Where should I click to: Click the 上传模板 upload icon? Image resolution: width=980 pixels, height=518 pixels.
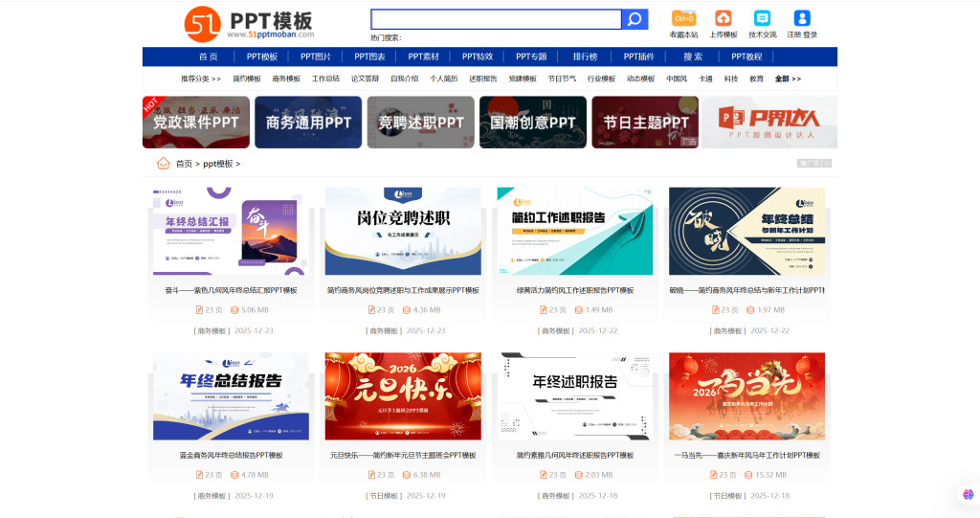pos(724,18)
